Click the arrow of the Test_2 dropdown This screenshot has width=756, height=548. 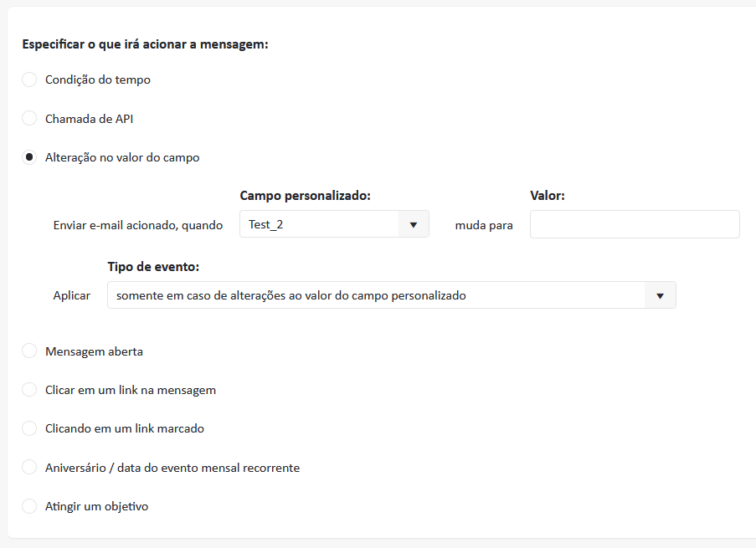[413, 224]
